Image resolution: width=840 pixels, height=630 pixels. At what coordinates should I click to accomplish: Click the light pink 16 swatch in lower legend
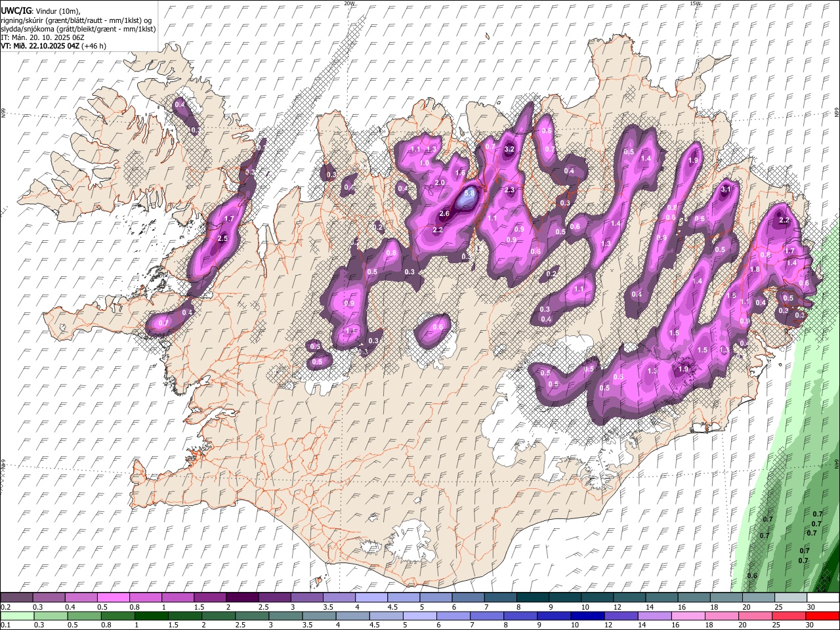688,616
